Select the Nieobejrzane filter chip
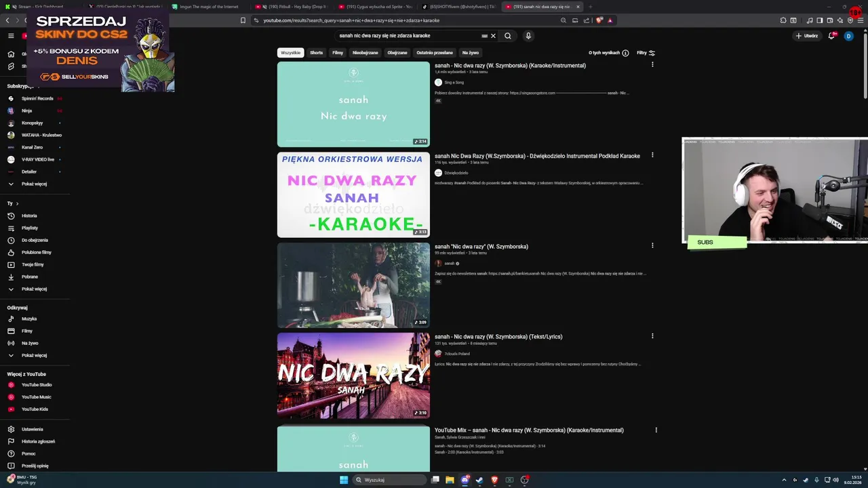 366,53
